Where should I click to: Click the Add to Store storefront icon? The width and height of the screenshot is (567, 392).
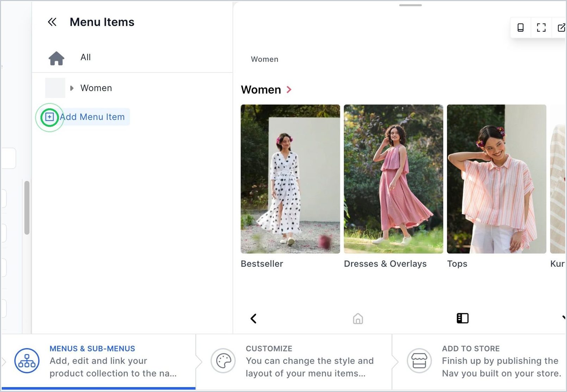419,361
